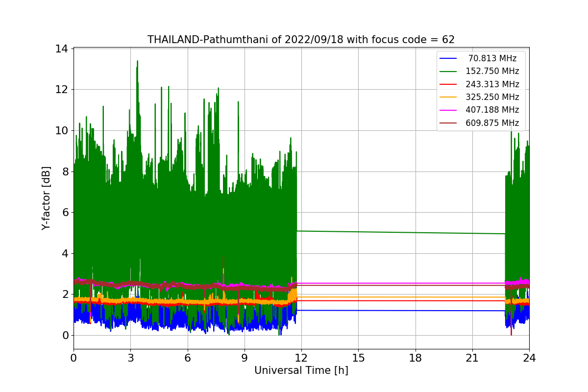Click the flat blue line segment at 18 h

(416, 310)
